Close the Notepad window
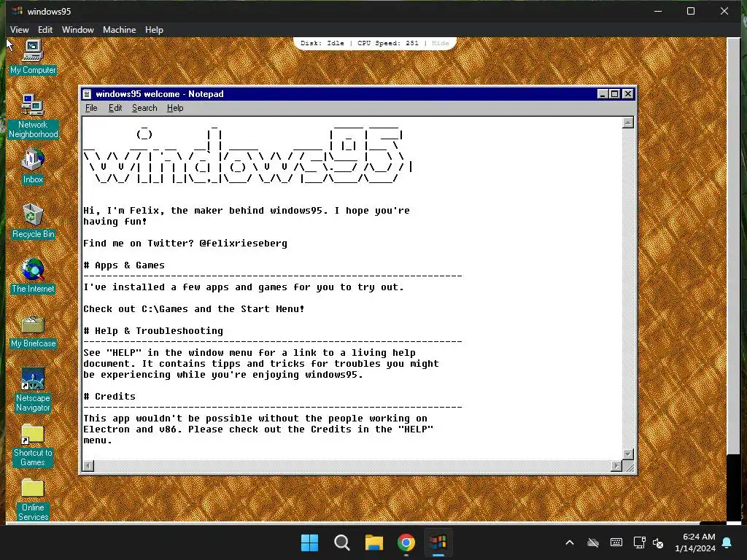Screen dimensions: 747x560 (628, 94)
